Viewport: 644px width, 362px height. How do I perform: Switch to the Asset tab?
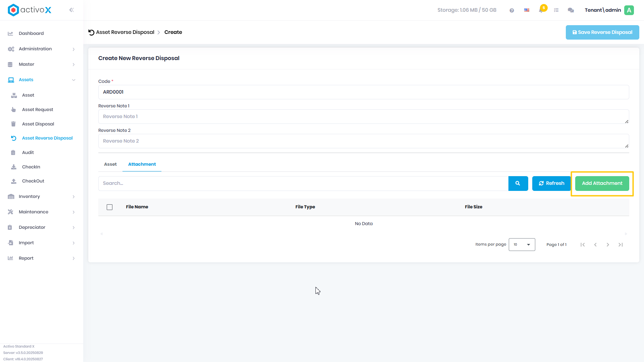[x=110, y=164]
